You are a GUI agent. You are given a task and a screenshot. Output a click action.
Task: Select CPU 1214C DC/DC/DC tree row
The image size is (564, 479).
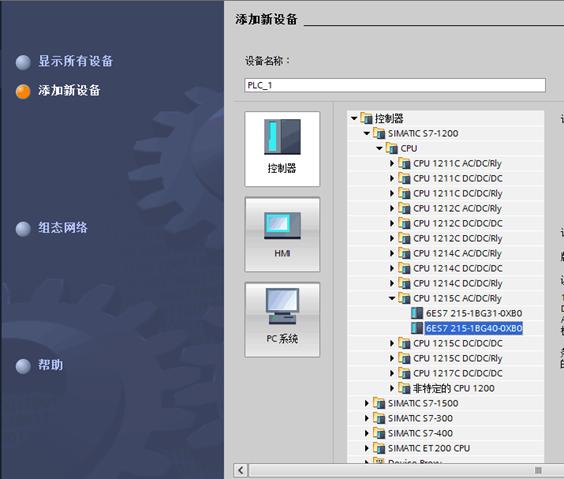(446, 268)
